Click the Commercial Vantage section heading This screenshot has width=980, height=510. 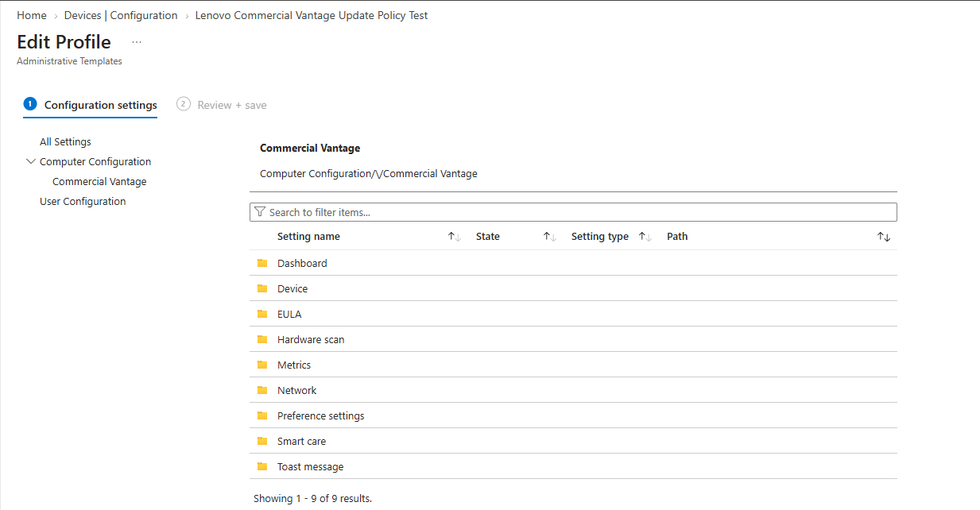(310, 148)
